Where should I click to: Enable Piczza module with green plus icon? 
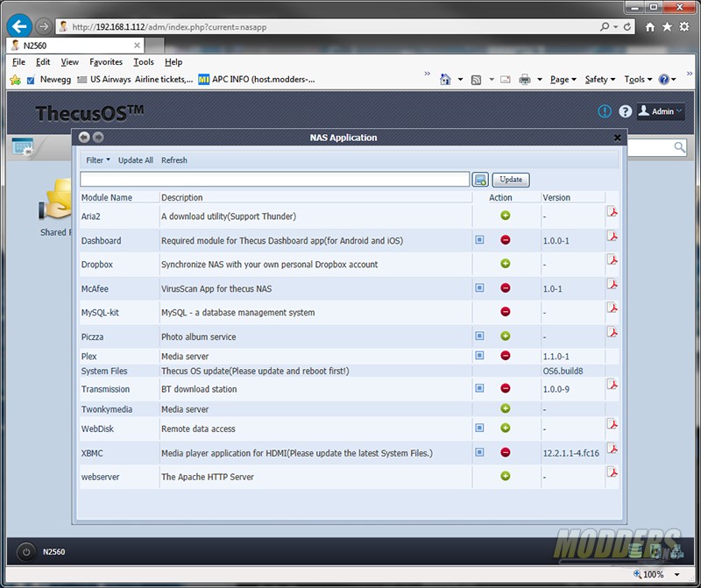point(506,336)
